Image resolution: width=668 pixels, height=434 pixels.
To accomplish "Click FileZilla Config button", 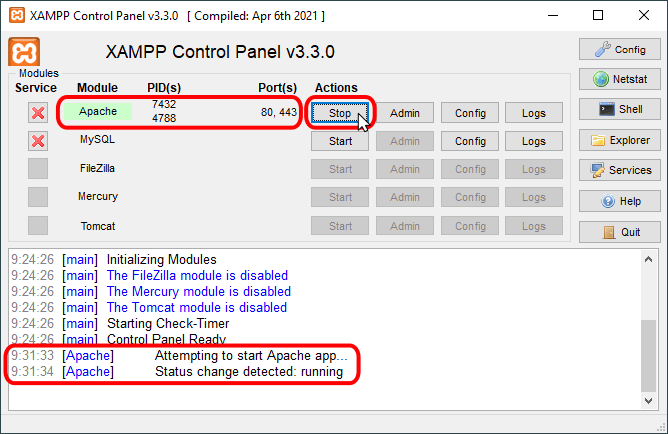I will point(470,169).
